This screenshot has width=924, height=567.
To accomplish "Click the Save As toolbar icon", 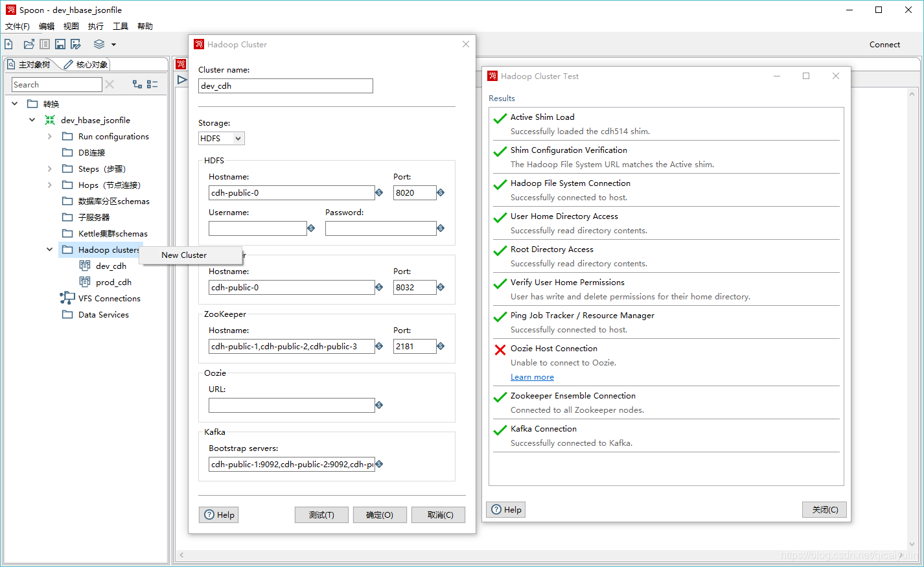I will tap(76, 43).
